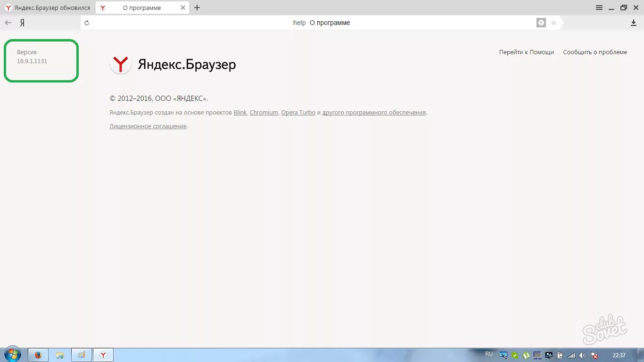
Task: Bookmark the page with star icon
Action: 553,23
